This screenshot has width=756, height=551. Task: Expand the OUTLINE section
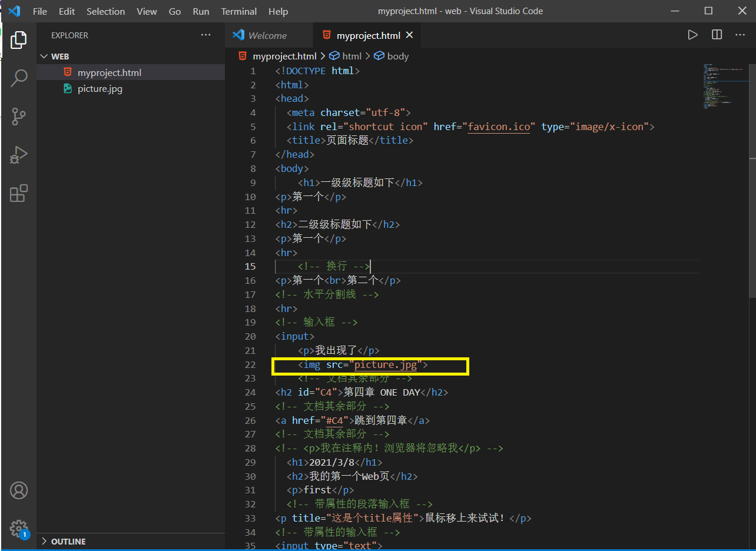pos(131,541)
